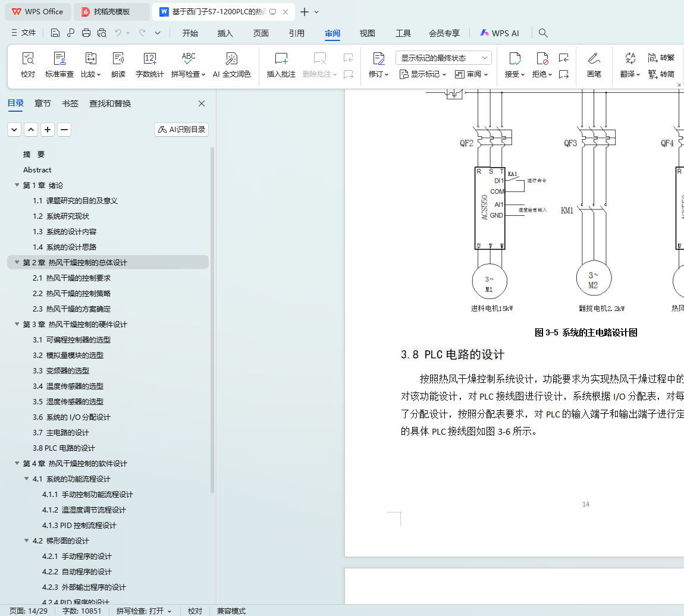Collapse 4.1 系统的功能流程设计 node
Viewport: 684px width, 616px height.
coord(27,479)
